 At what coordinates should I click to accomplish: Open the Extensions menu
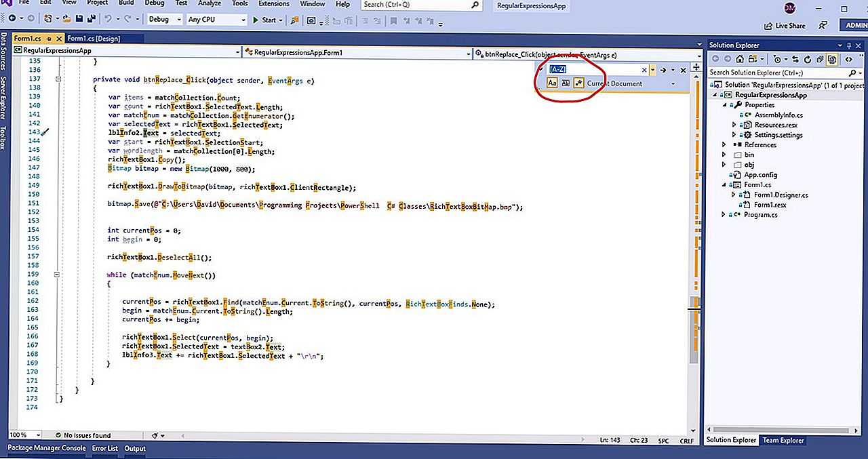click(273, 3)
